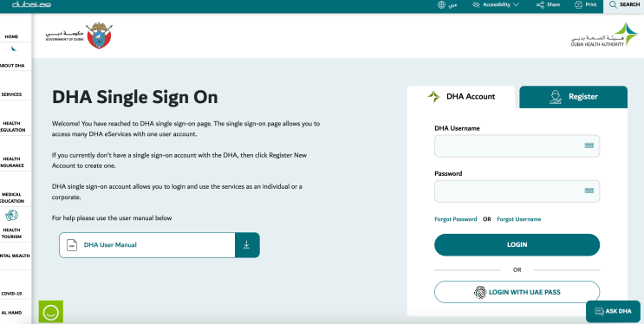Click the Share icon
The width and height of the screenshot is (644, 324).
[x=540, y=5]
